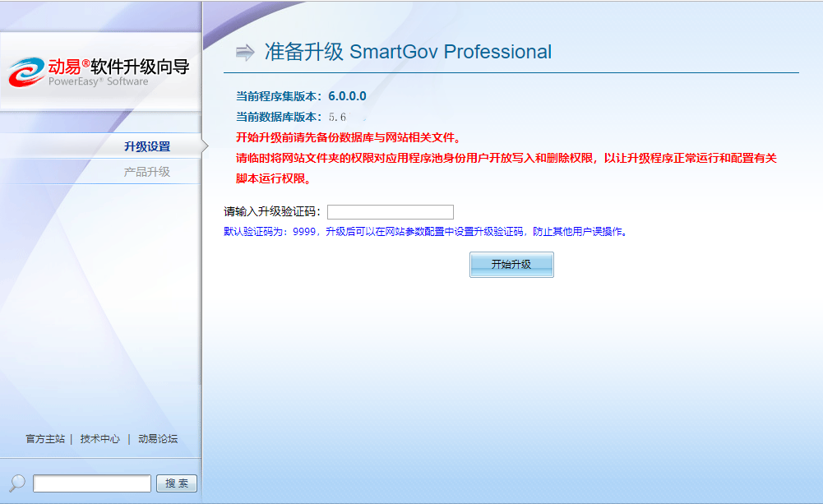Viewport: 823px width, 504px height.
Task: Click the 升级验证码 input field
Action: coord(391,212)
